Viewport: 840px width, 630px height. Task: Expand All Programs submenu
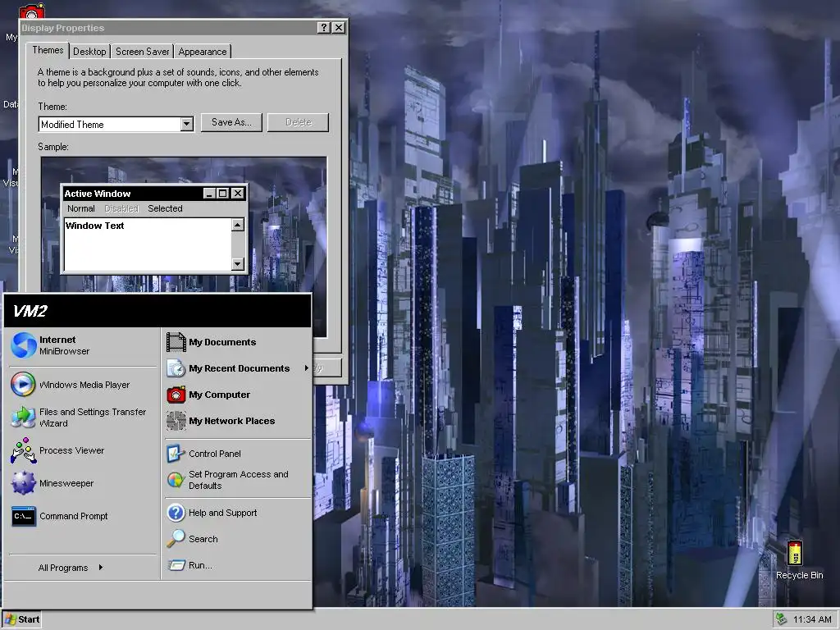click(x=70, y=568)
